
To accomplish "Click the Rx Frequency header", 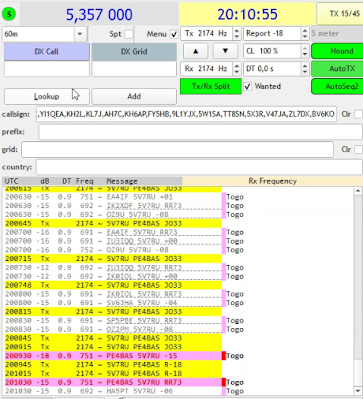I will [x=272, y=181].
